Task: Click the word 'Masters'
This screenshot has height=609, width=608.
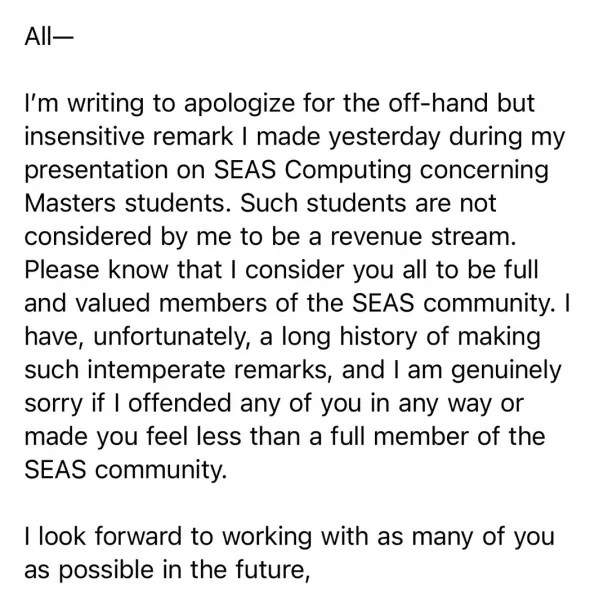Action: (x=70, y=204)
